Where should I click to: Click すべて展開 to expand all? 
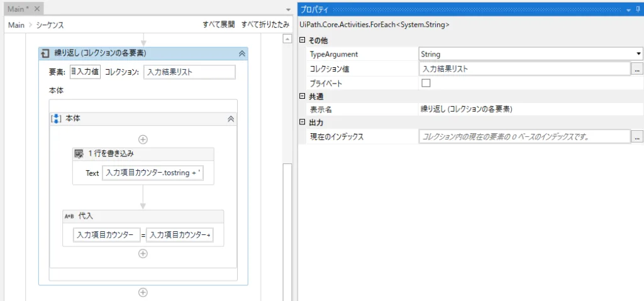(x=218, y=25)
